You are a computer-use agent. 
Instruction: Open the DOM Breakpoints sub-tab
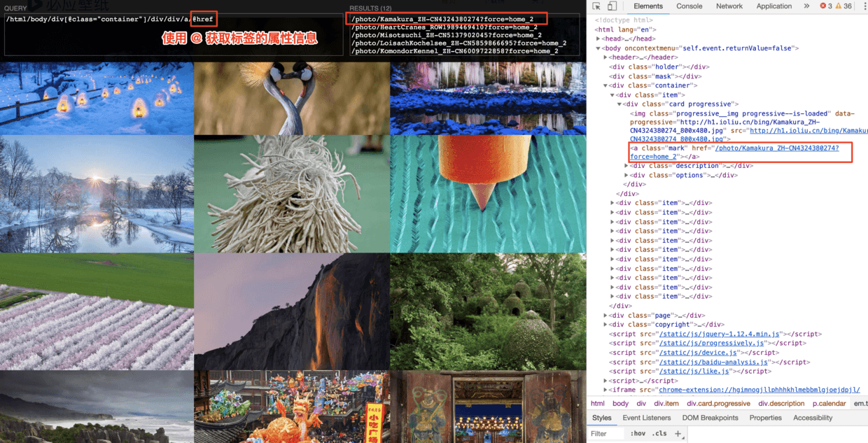[710, 418]
